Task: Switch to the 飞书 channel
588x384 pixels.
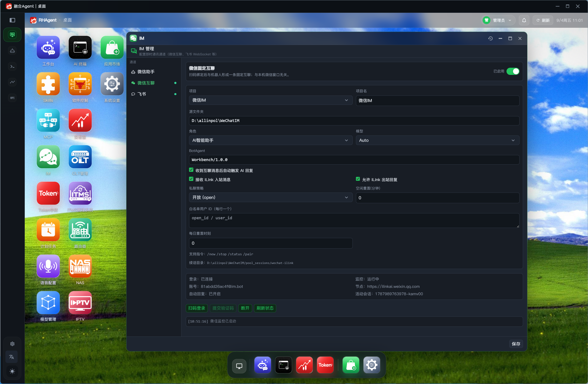Action: tap(154, 94)
